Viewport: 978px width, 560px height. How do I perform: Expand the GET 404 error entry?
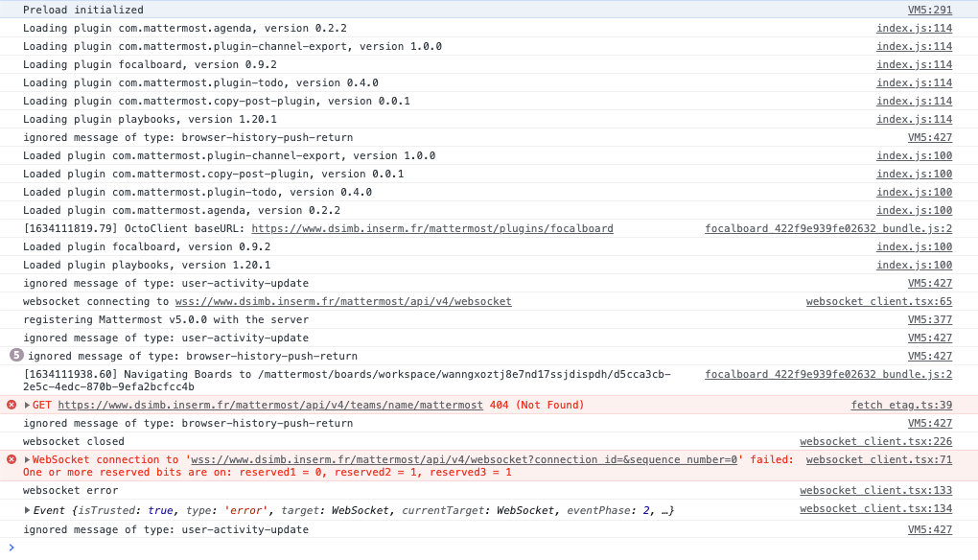pos(27,405)
